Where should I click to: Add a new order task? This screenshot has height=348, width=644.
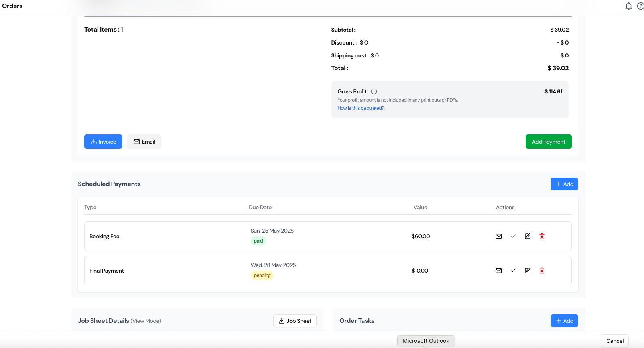coord(564,321)
